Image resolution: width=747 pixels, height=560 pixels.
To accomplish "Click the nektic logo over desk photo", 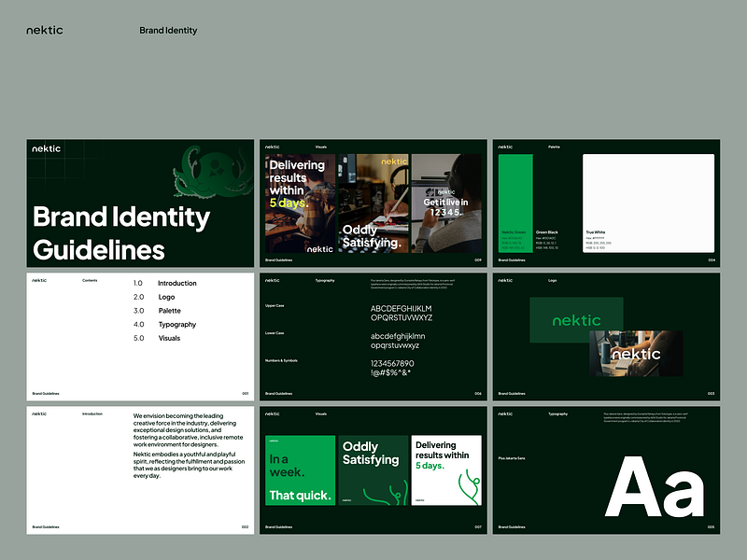I will click(636, 354).
